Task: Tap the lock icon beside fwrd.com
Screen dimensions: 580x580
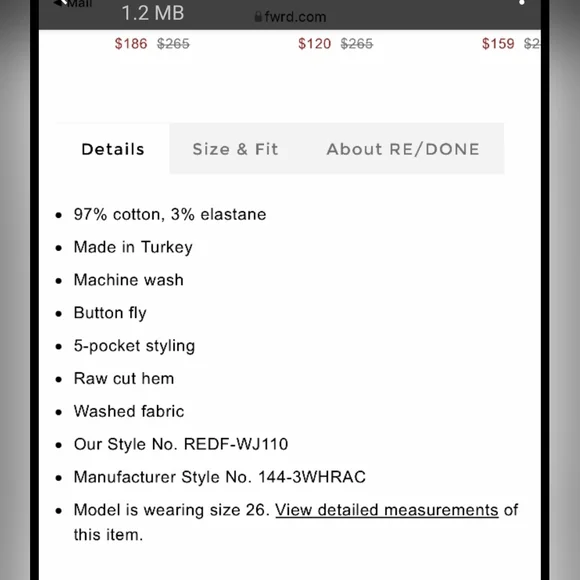Action: tap(258, 17)
